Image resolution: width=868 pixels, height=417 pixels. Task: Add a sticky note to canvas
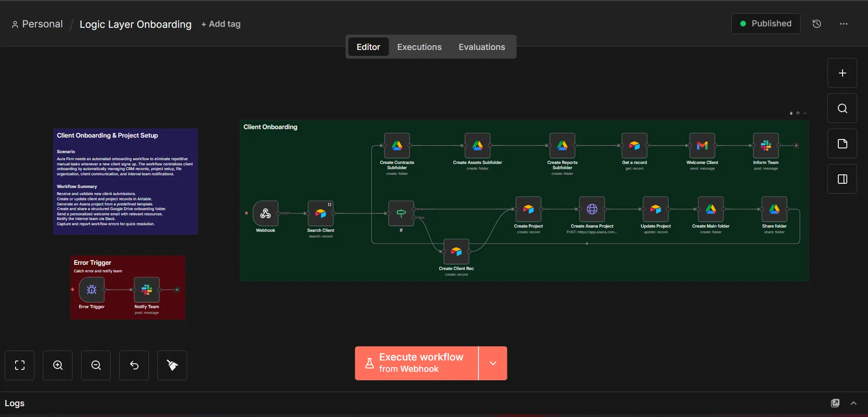[842, 144]
